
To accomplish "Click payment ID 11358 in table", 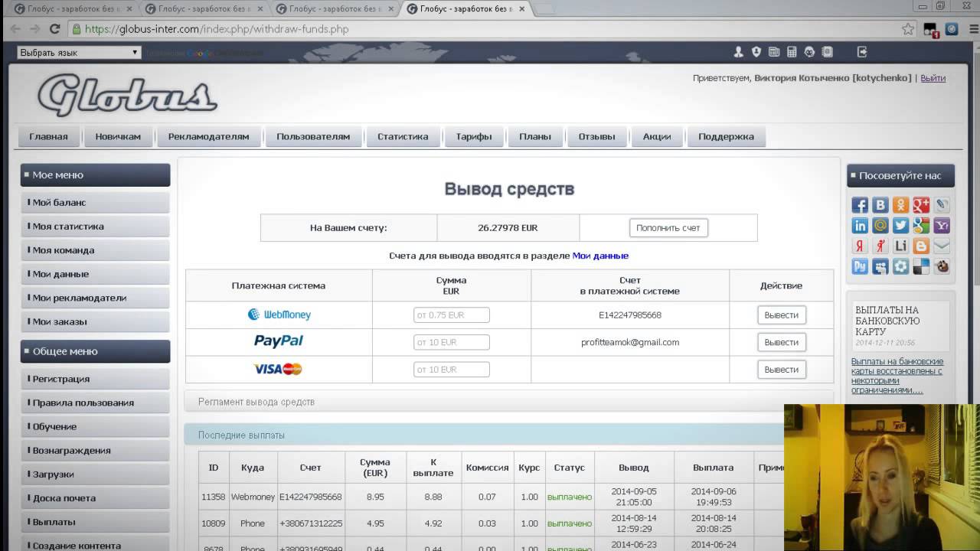I will 214,497.
